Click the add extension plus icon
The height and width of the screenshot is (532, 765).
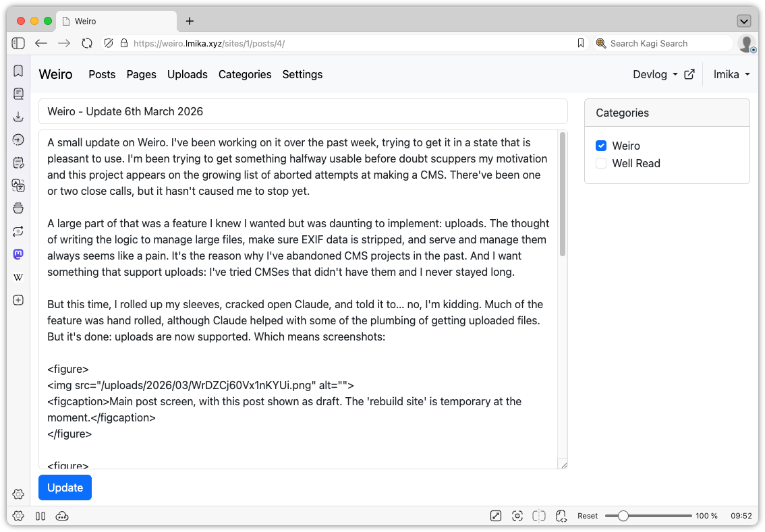18,300
